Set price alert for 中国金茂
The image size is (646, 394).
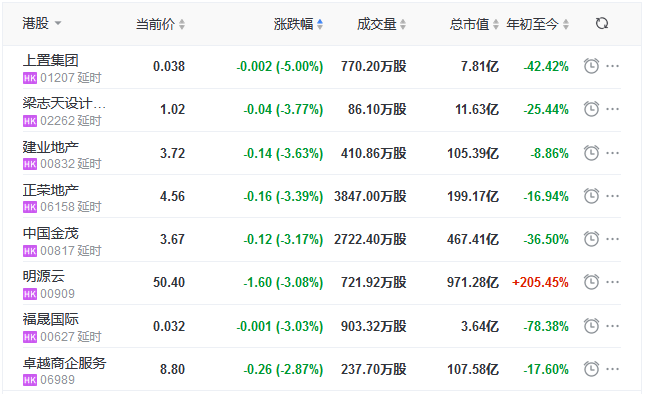click(591, 239)
